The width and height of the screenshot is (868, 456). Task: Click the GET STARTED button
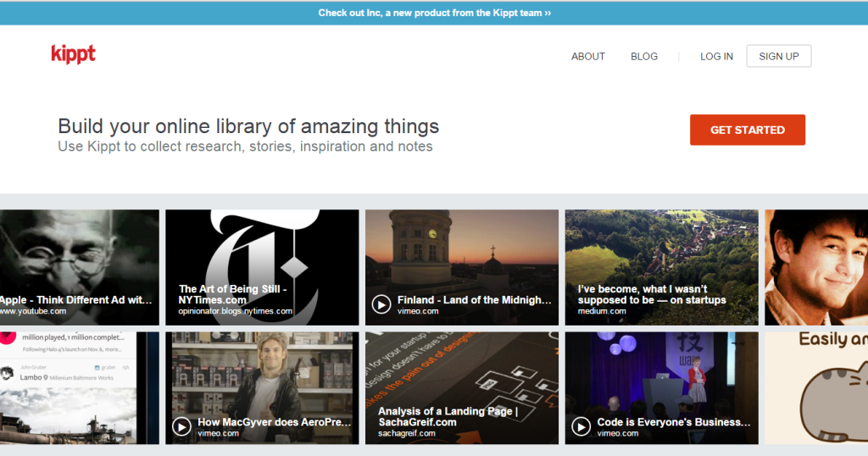[748, 130]
